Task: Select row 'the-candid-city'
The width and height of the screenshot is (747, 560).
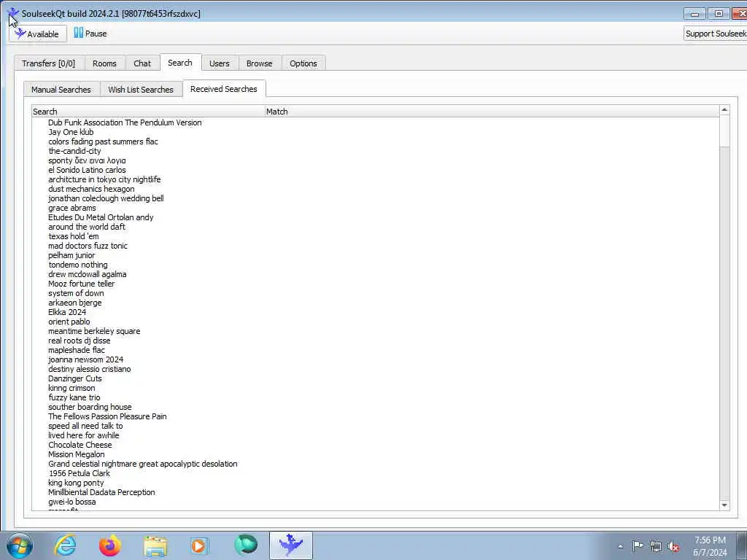Action: coord(75,151)
